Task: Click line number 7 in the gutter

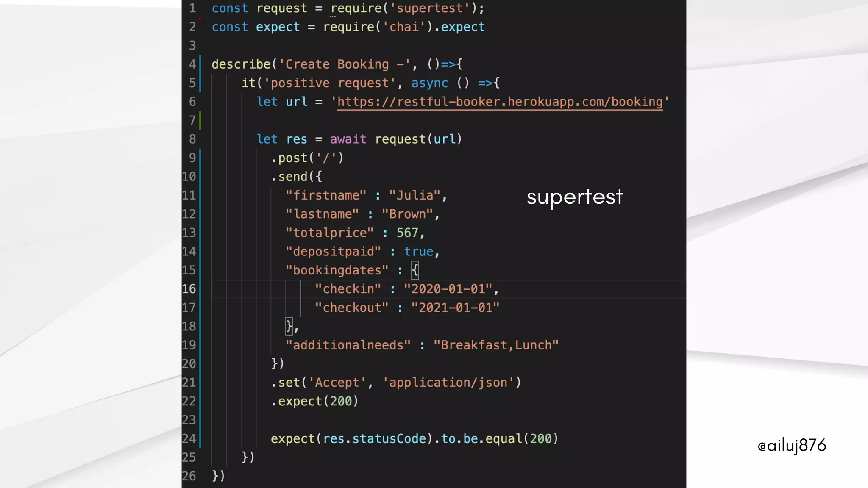Action: (x=192, y=120)
